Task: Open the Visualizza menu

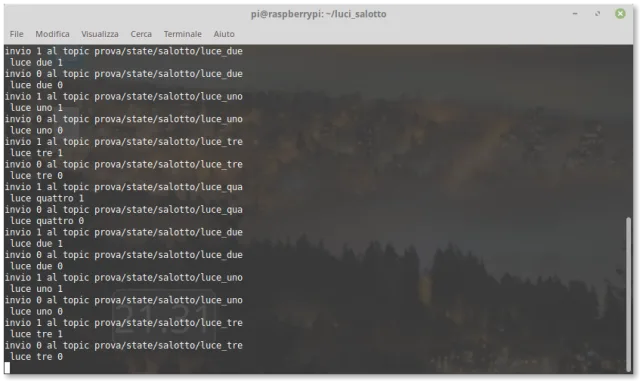Action: click(x=100, y=34)
